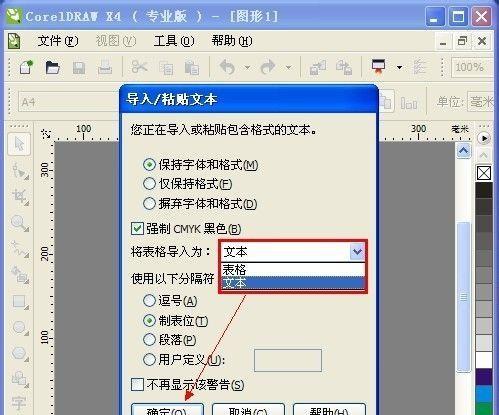Screen dimensions: 499x415
Task: Pick the dark blue color swatch
Action: 484,377
